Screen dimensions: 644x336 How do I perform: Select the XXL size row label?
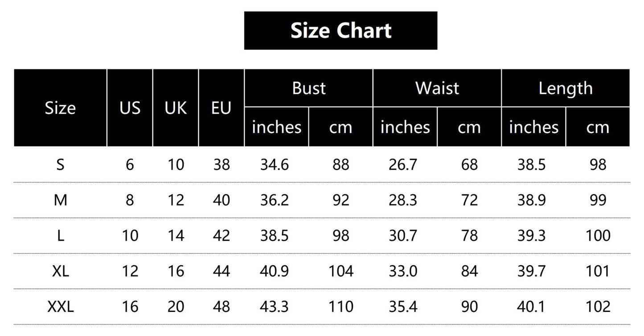(x=60, y=307)
